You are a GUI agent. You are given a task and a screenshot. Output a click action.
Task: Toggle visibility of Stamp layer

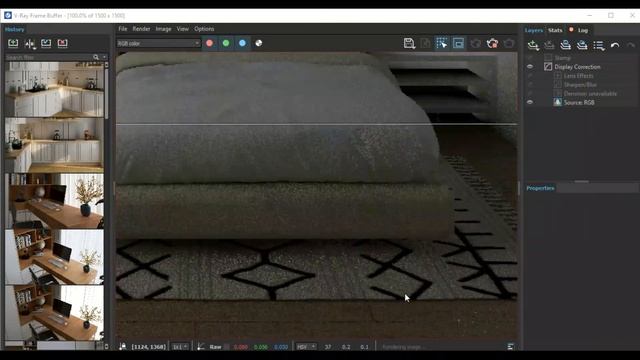pos(530,58)
